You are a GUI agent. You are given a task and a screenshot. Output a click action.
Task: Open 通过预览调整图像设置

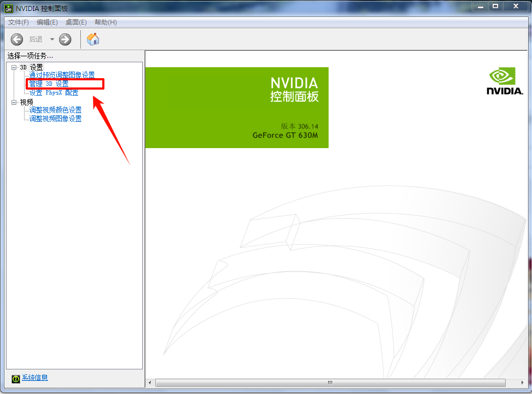pos(62,75)
